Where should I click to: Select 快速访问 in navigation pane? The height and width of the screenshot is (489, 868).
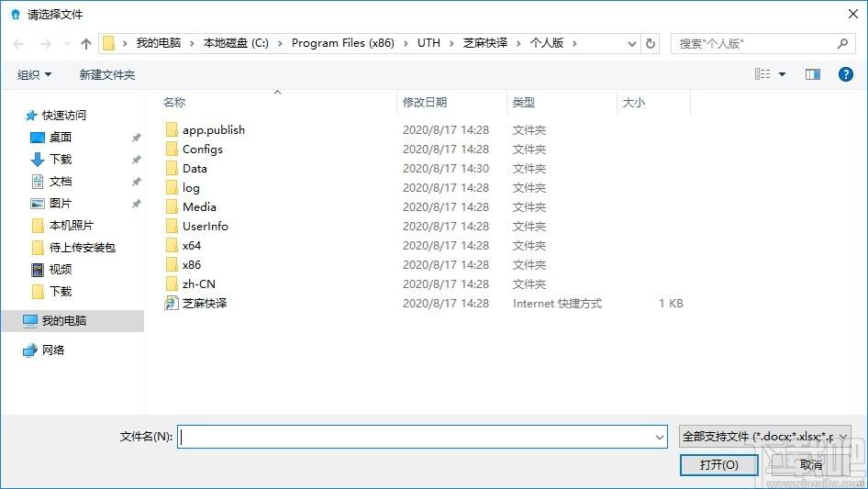click(63, 116)
